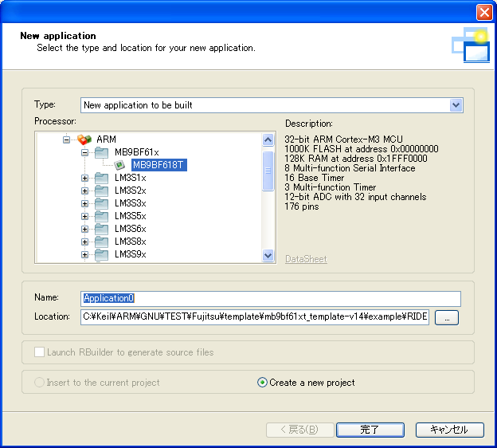The image size is (497, 448).
Task: Expand the LM3S8x folder node
Action: 84,242
